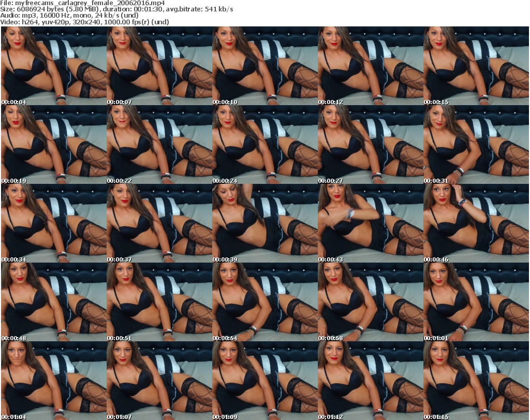Click the Audio mp3 info line
This screenshot has height=420, width=530.
point(69,16)
